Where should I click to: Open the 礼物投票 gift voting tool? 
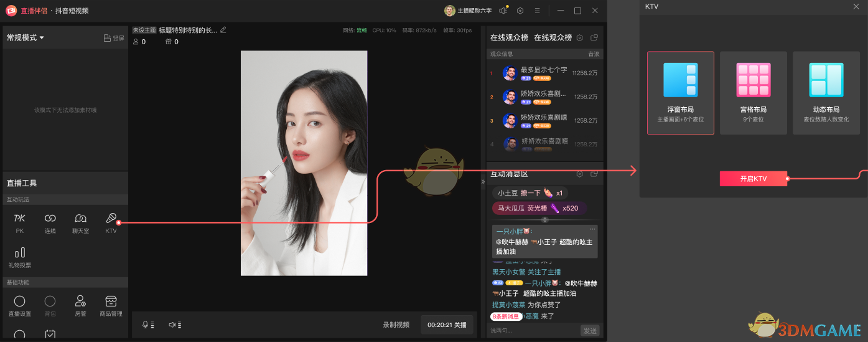click(x=20, y=257)
